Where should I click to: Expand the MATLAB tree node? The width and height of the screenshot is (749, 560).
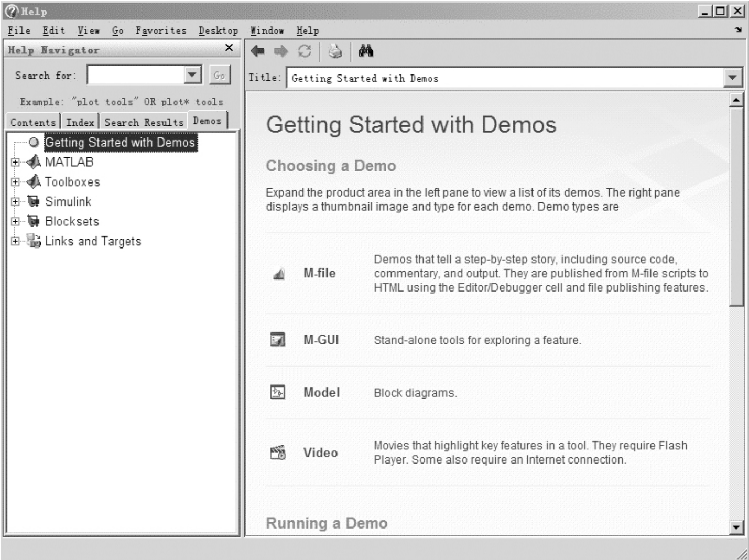tap(15, 163)
